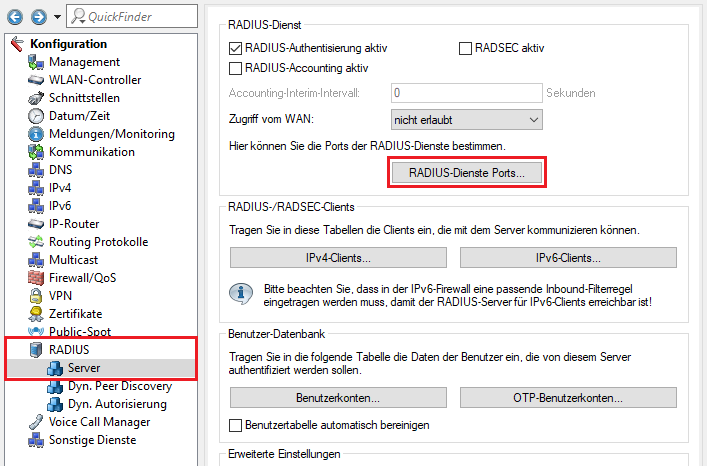The height and width of the screenshot is (466, 707).
Task: Click the Server subitem icon under RADIUS
Action: pyautogui.click(x=55, y=368)
